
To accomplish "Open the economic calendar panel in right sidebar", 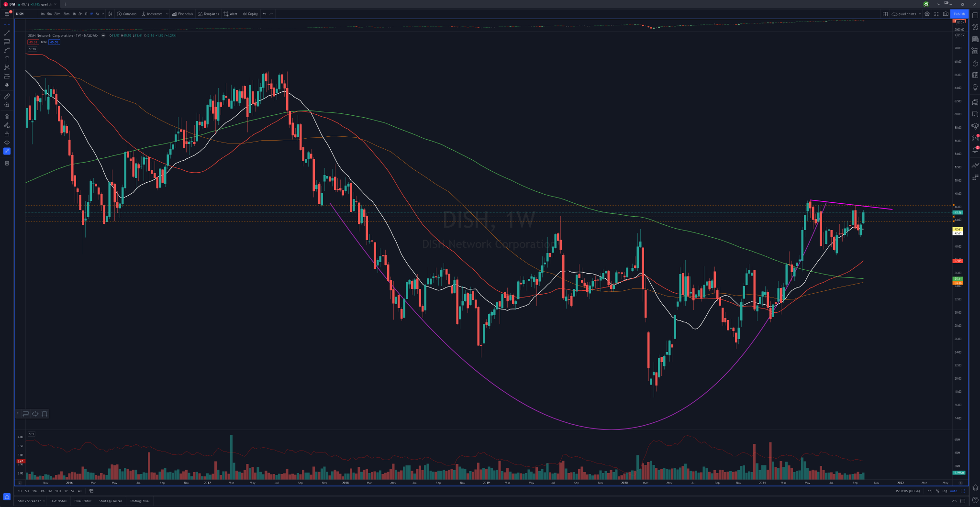I will click(975, 75).
